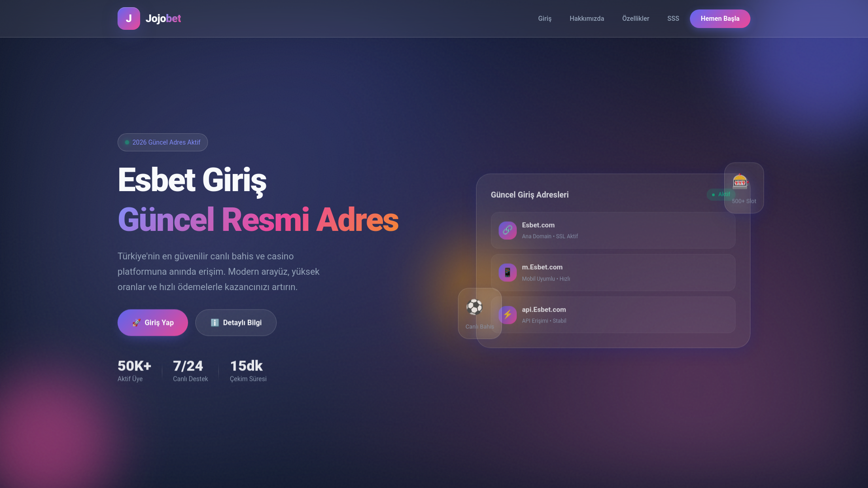Click the soccer ball Canlı Bahis icon
The image size is (868, 488).
pyautogui.click(x=474, y=307)
